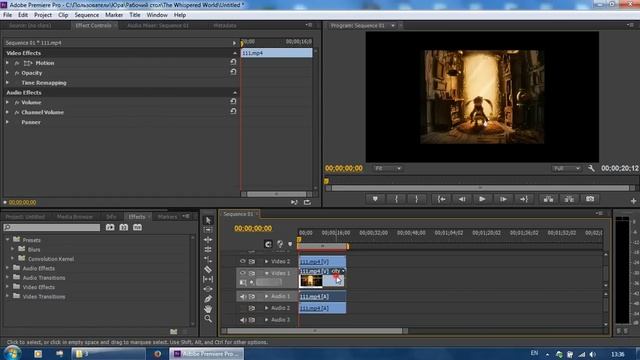Select the Ripple Edit tool

pyautogui.click(x=208, y=240)
